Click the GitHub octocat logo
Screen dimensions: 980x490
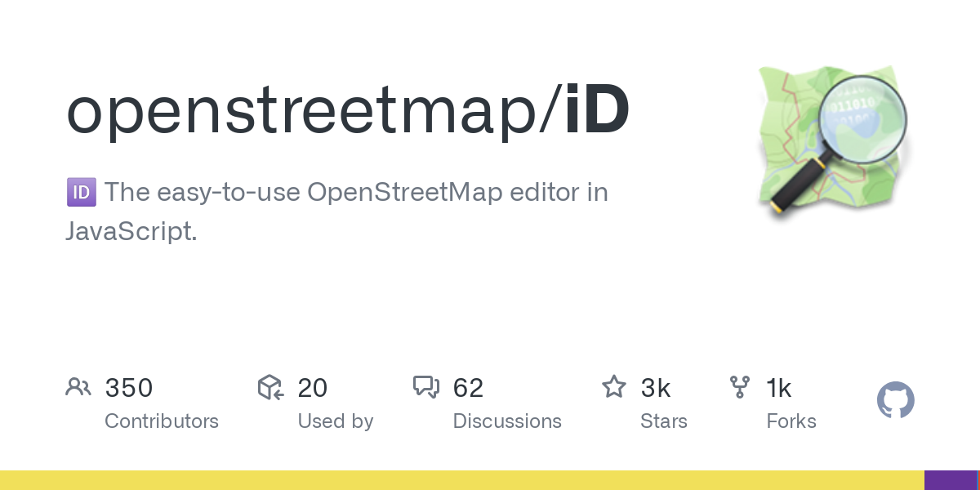(x=895, y=401)
